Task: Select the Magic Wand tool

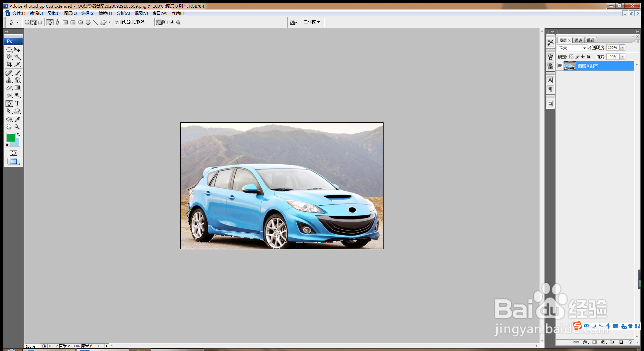Action: 18,57
